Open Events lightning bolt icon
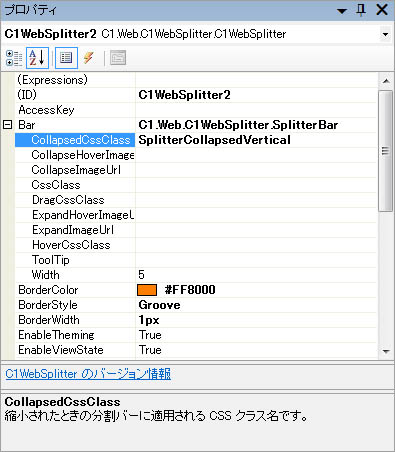The image size is (395, 452). click(x=89, y=58)
